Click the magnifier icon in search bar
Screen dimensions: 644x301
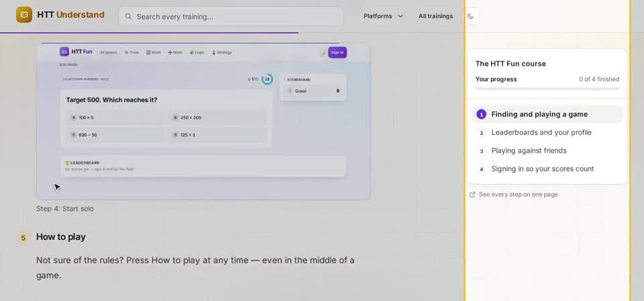click(x=129, y=16)
